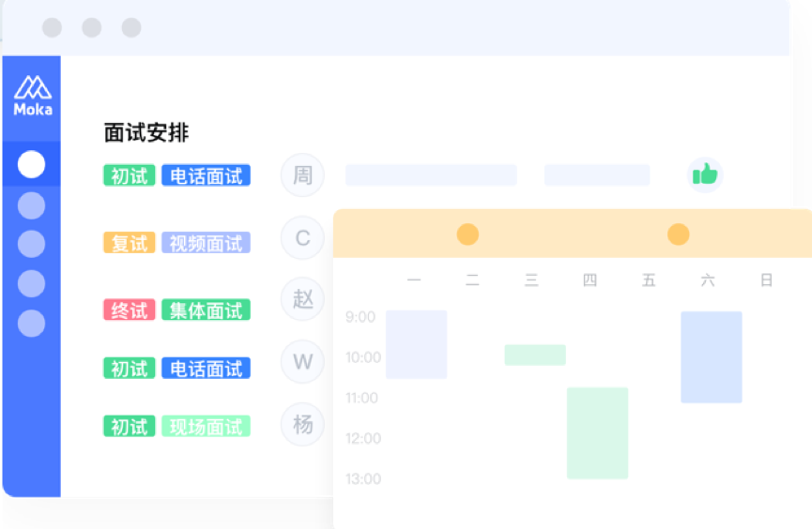Image resolution: width=812 pixels, height=529 pixels.
Task: Open the 周 interviewer avatar
Action: pos(303,175)
